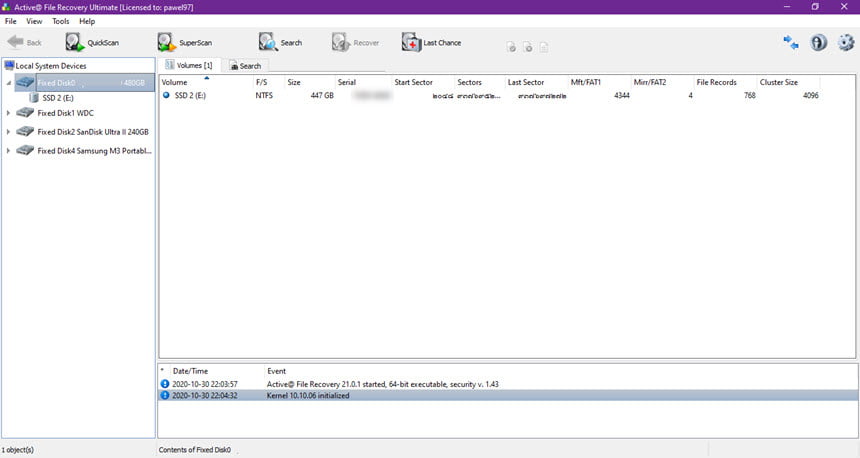Select Fixed Disk0 in device tree
Viewport: 860px width, 458px height.
tap(95, 83)
